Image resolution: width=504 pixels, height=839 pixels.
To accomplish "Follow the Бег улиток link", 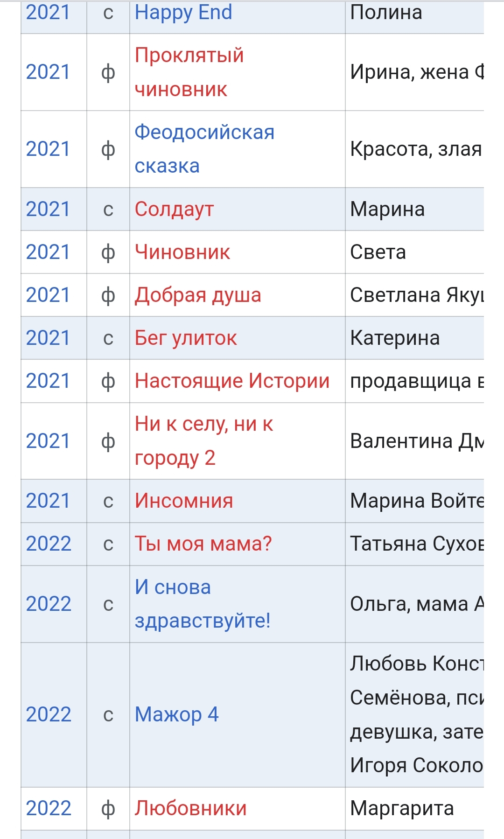I will [186, 338].
